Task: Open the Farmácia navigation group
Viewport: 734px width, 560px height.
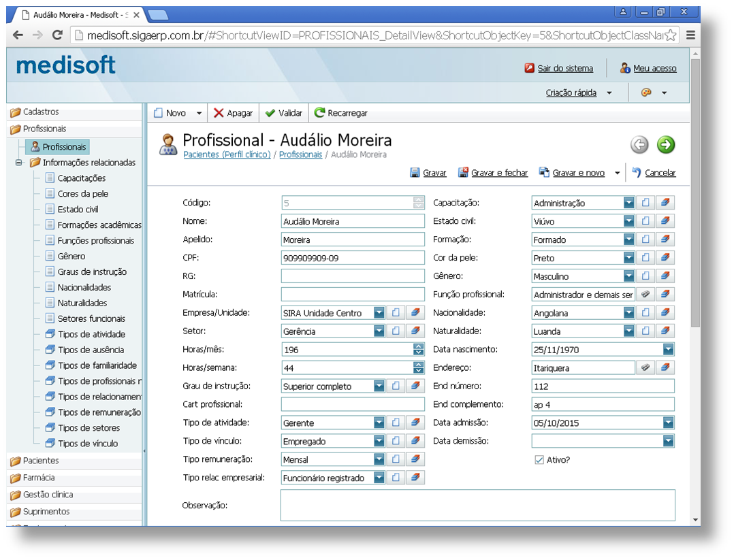Action: tap(38, 478)
